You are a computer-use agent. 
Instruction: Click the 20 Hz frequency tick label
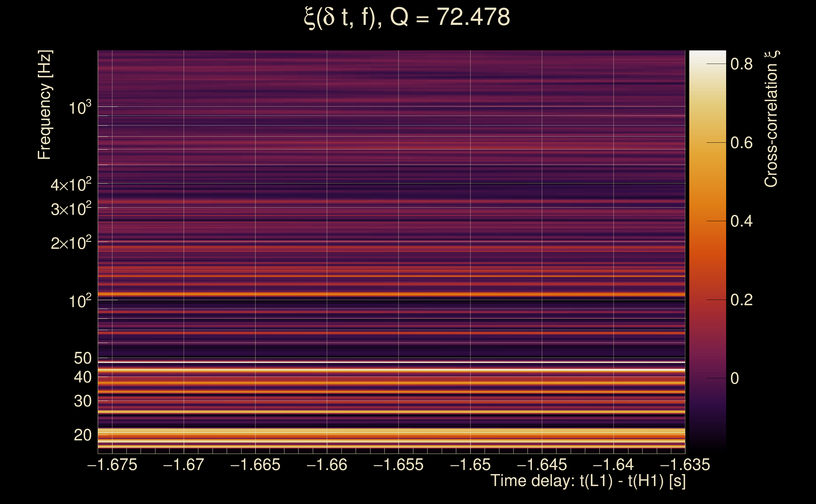click(82, 435)
